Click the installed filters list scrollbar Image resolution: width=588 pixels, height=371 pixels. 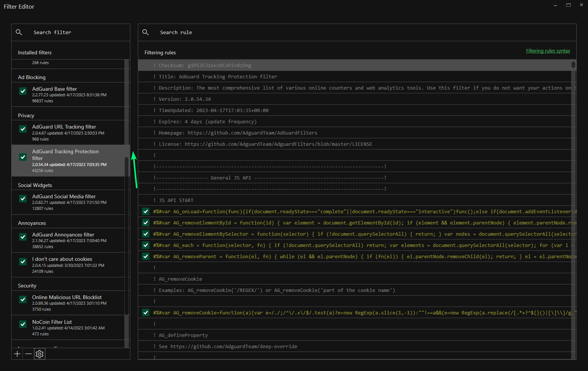click(x=127, y=236)
